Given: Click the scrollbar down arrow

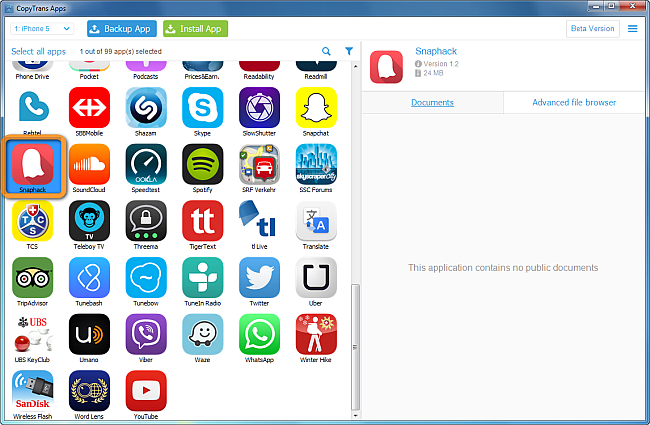Looking at the screenshot, I should coord(355,415).
